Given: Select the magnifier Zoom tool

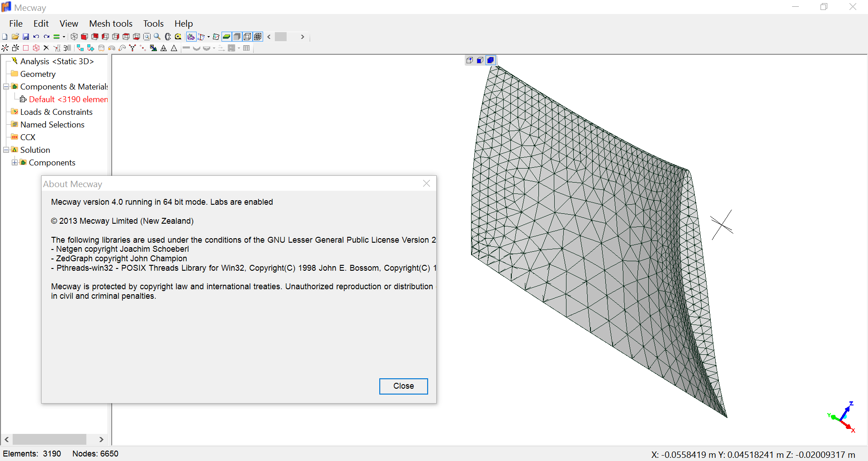Looking at the screenshot, I should 157,37.
